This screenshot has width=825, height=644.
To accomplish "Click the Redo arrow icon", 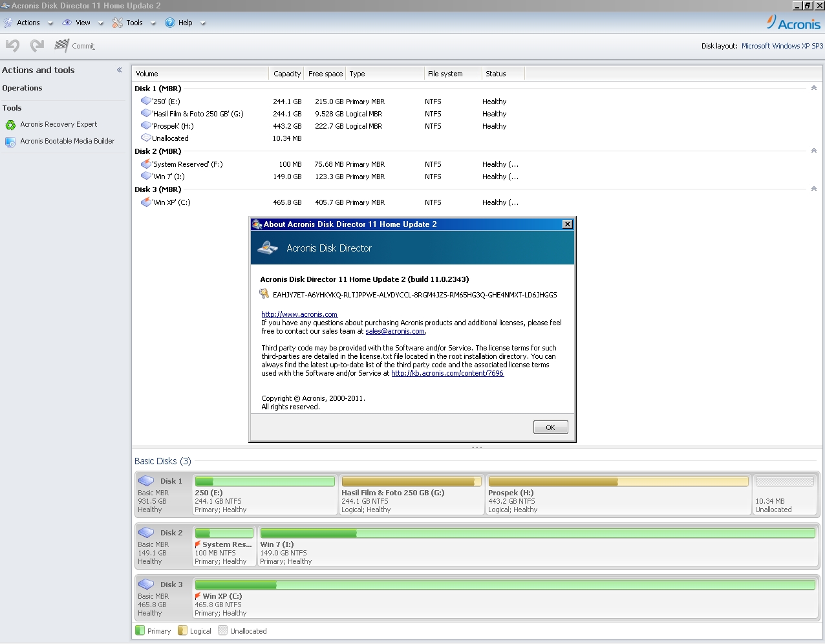I will (x=37, y=45).
